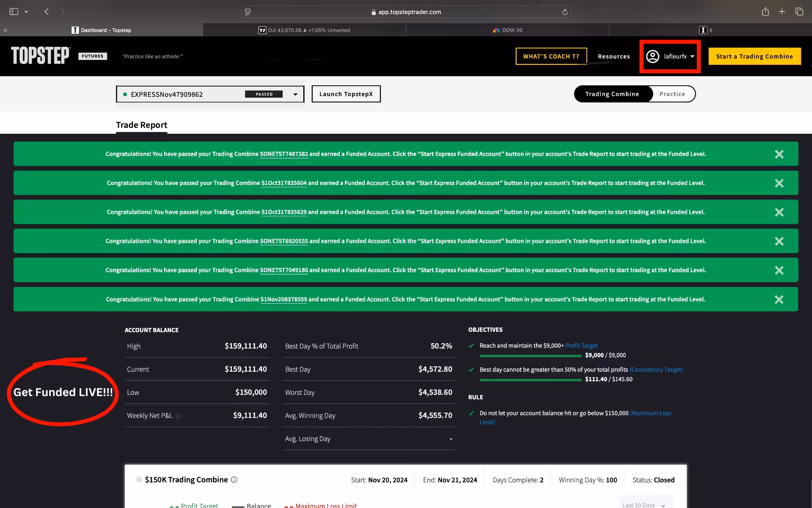Click Launch TopstepX button
This screenshot has height=508, width=812.
point(346,94)
